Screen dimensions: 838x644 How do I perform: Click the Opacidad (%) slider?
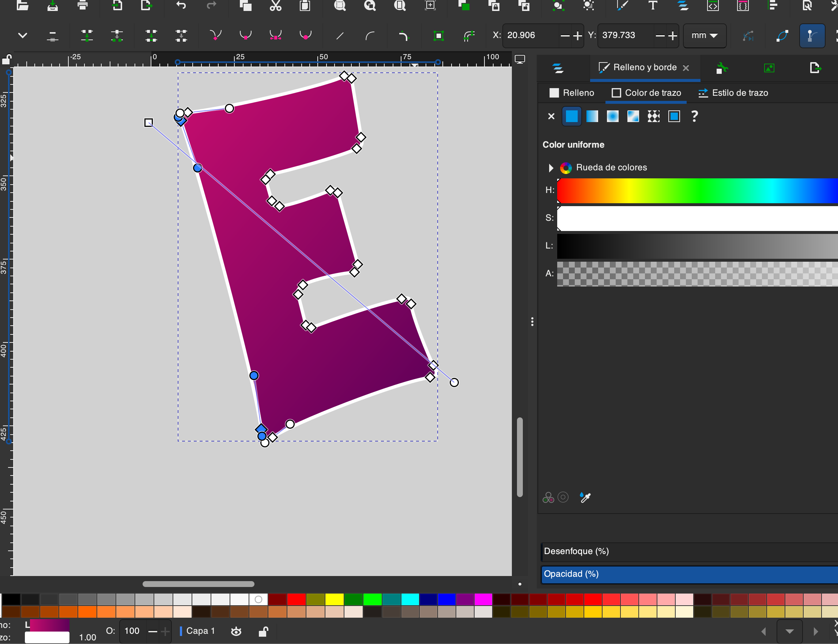pyautogui.click(x=689, y=574)
